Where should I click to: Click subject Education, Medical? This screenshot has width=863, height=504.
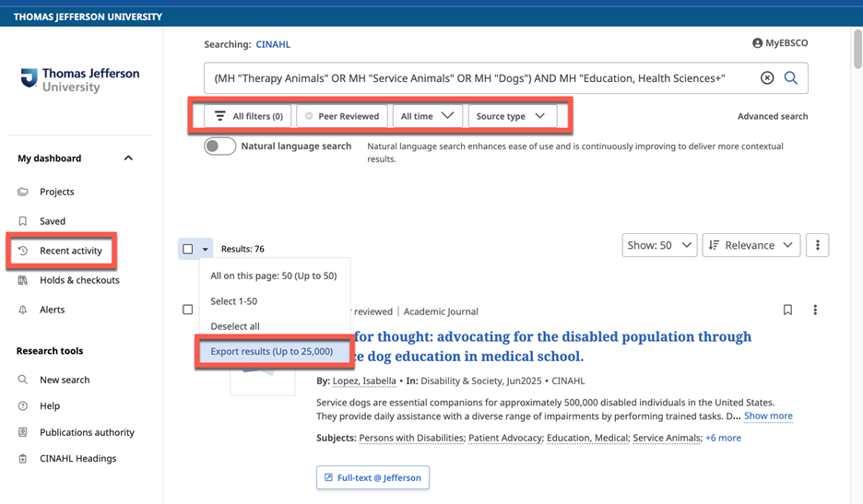pos(587,438)
